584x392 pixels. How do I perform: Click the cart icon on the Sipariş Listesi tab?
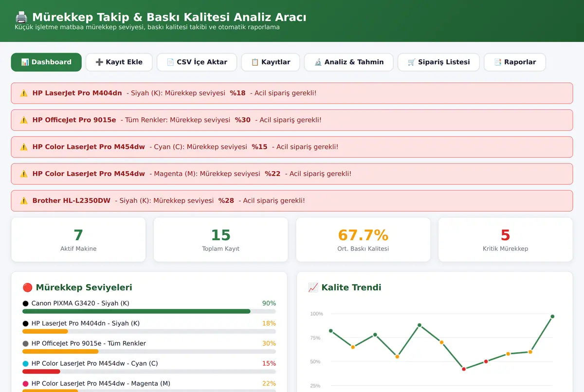412,62
